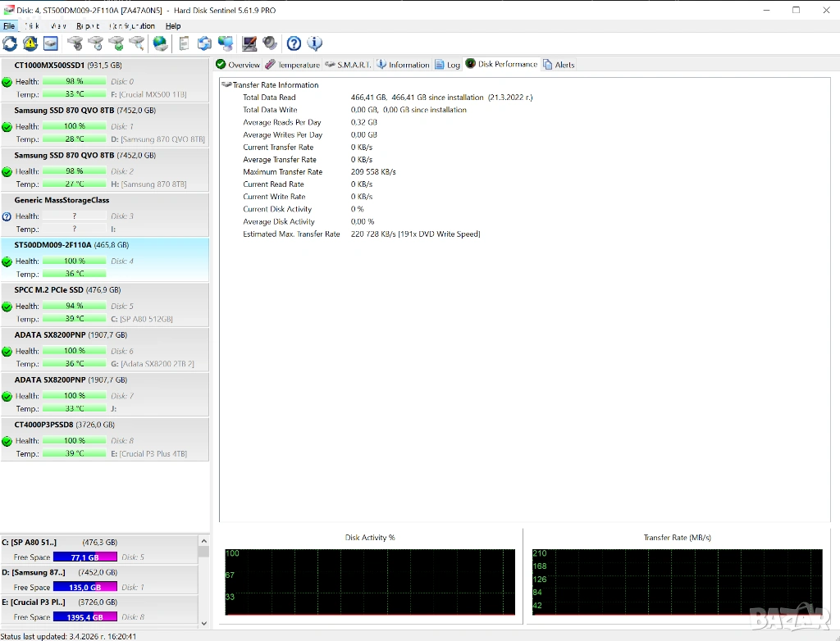Click the globe icon in the toolbar
The width and height of the screenshot is (840, 641).
click(x=161, y=43)
